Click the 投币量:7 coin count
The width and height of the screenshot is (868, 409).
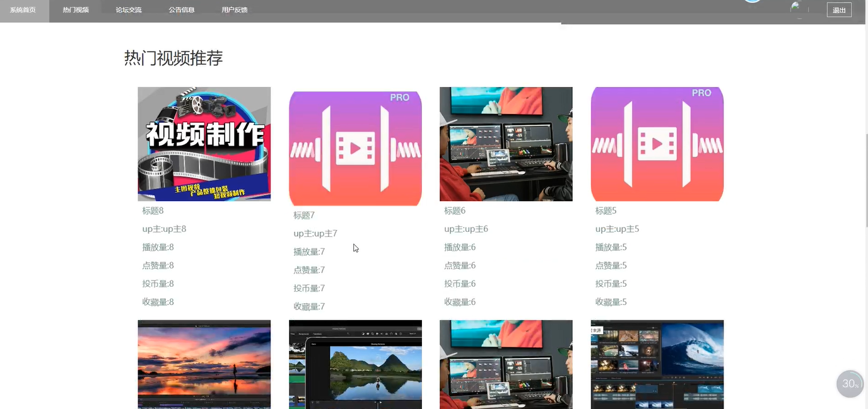309,288
